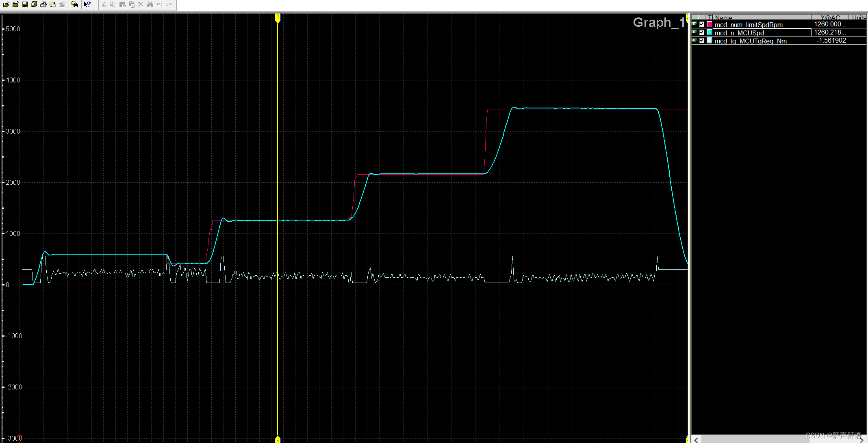
Task: Click the Y@AC column header
Action: click(830, 17)
